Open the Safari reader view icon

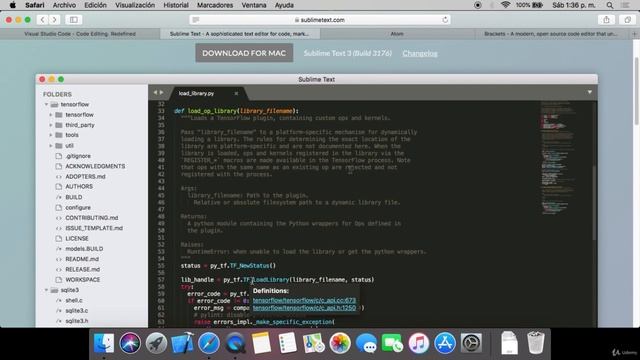pos(196,20)
